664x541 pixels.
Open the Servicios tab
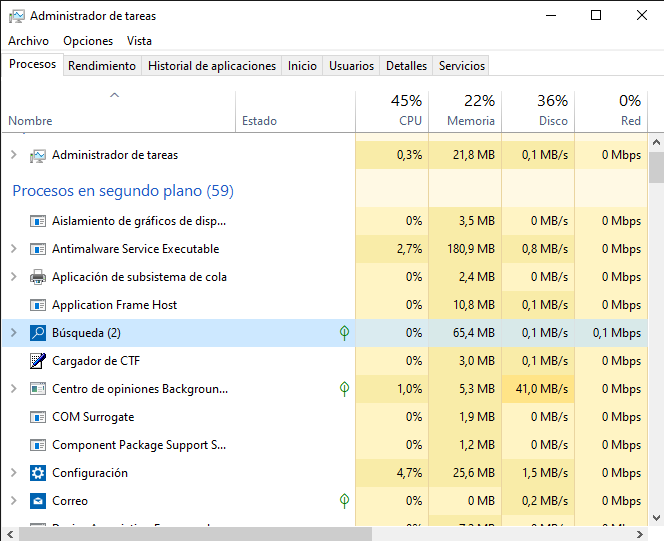tap(462, 66)
